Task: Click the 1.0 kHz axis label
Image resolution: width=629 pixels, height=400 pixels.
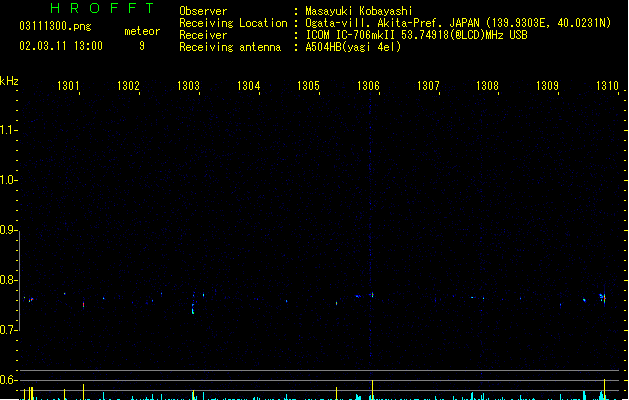Action: [8, 180]
